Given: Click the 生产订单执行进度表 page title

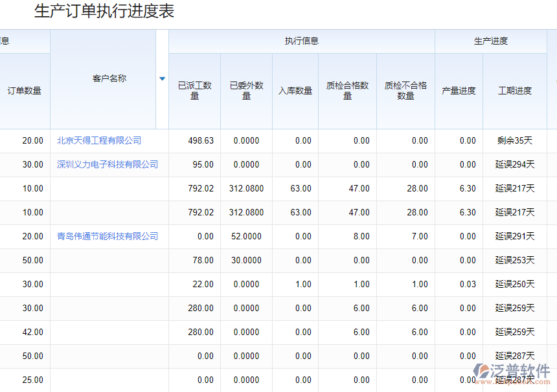Looking at the screenshot, I should (104, 12).
